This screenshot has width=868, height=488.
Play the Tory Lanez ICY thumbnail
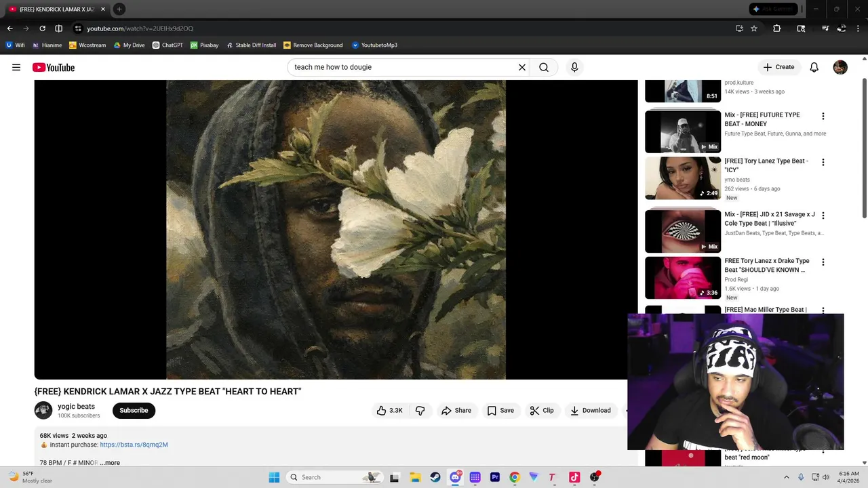pos(683,178)
